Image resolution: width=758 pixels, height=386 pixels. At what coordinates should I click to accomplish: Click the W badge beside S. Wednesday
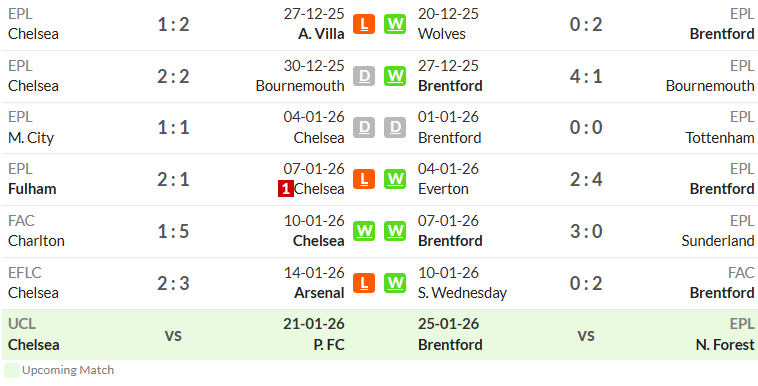[x=395, y=283]
